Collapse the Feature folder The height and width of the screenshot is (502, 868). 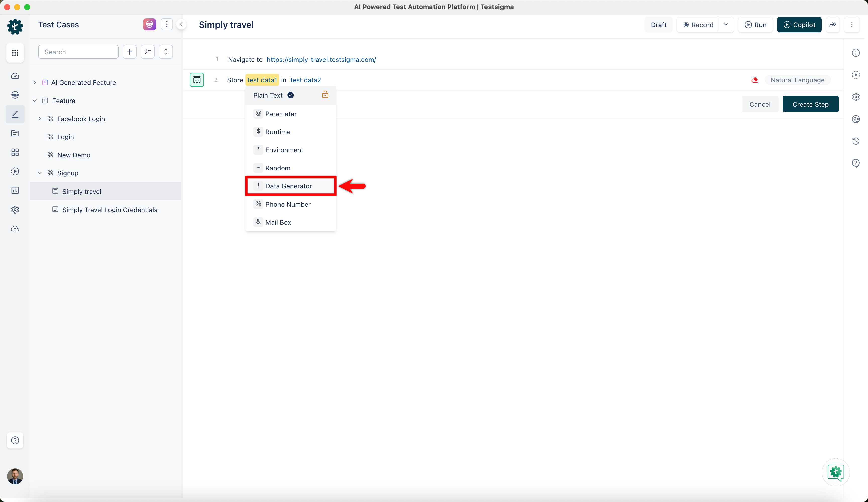coord(35,101)
